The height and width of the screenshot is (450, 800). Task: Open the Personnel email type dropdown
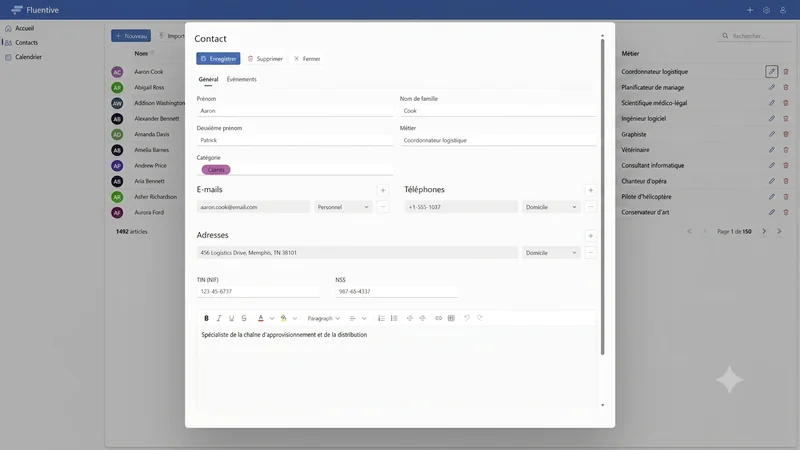343,207
